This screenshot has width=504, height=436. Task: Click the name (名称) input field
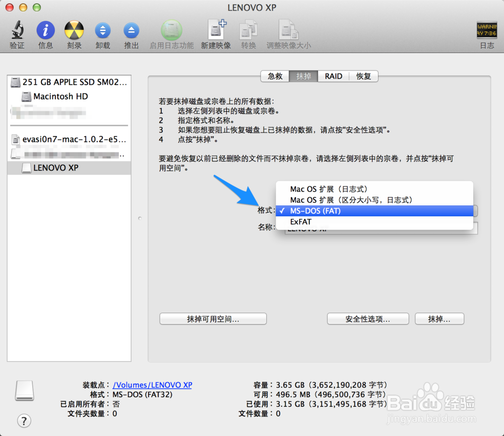pyautogui.click(x=381, y=228)
